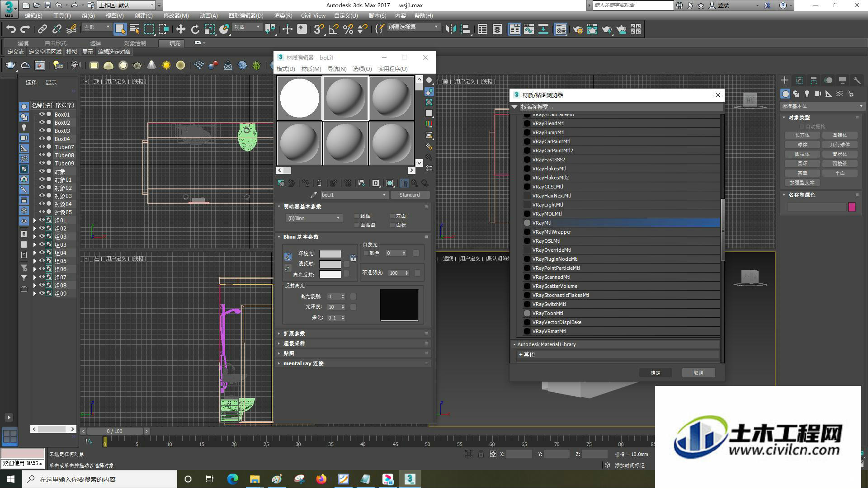
Task: Switch to the 对象绘制 ribbon tab
Action: pyautogui.click(x=135, y=43)
